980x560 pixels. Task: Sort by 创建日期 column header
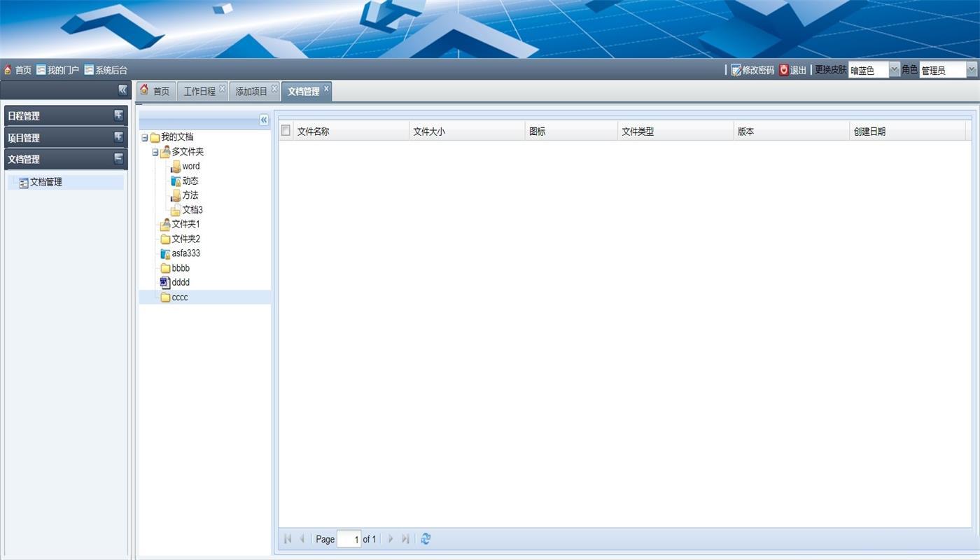pyautogui.click(x=908, y=131)
